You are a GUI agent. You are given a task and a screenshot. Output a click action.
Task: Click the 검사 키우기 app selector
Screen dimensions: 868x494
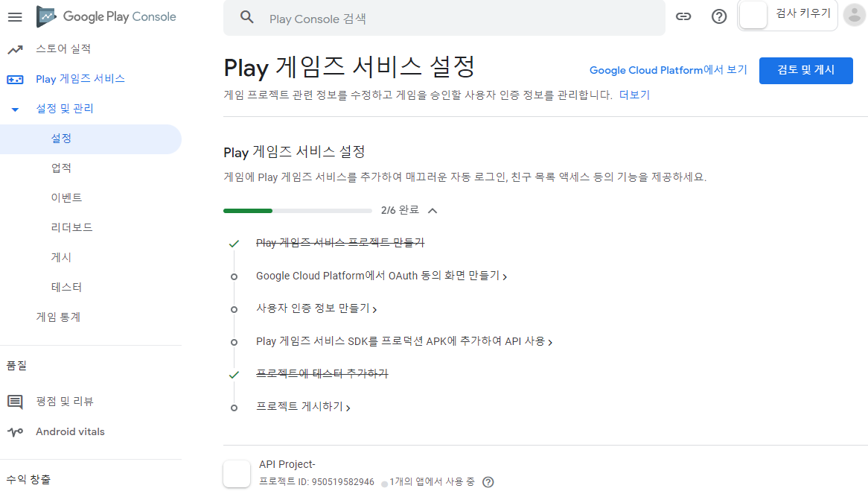[x=787, y=16]
